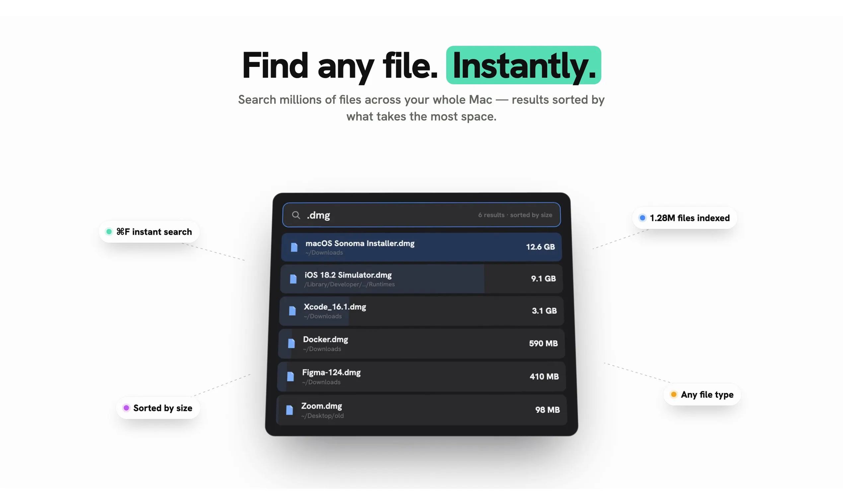This screenshot has width=843, height=504.
Task: Click the 98 MB size value
Action: [547, 410]
